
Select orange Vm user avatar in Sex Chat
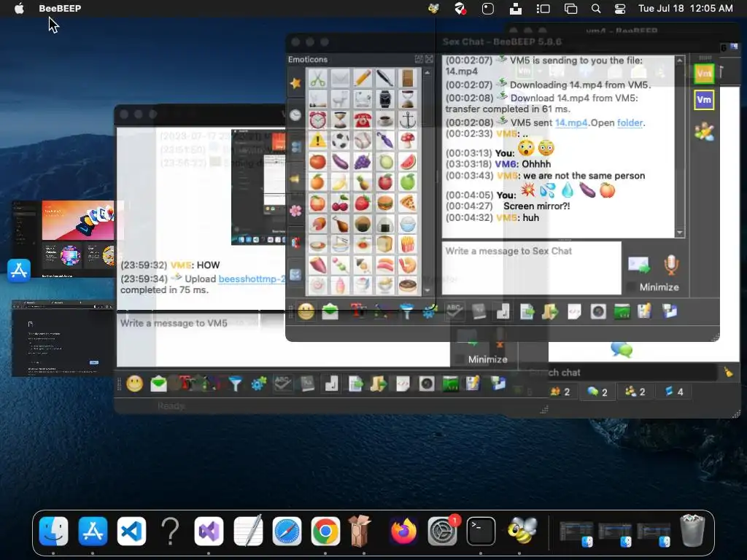pos(704,74)
